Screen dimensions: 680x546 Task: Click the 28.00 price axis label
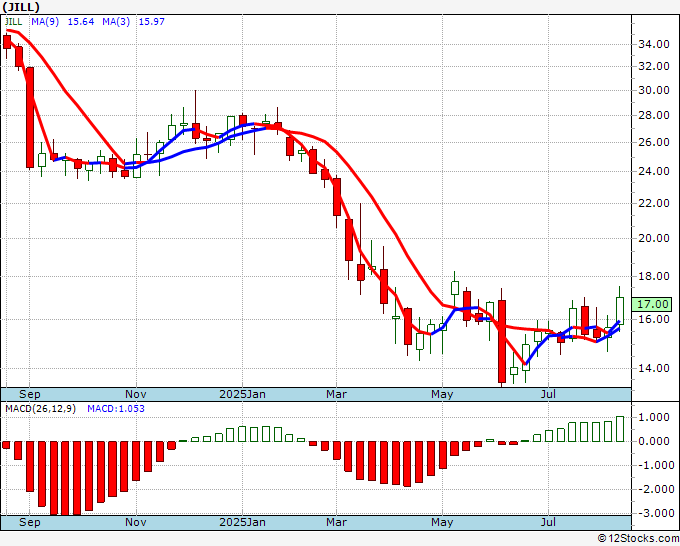point(654,115)
